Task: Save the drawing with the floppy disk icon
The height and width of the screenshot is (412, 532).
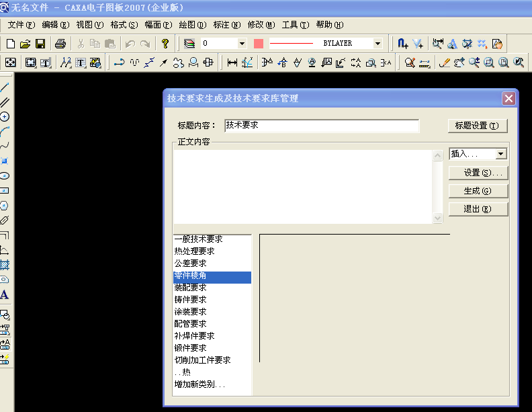Action: click(40, 44)
